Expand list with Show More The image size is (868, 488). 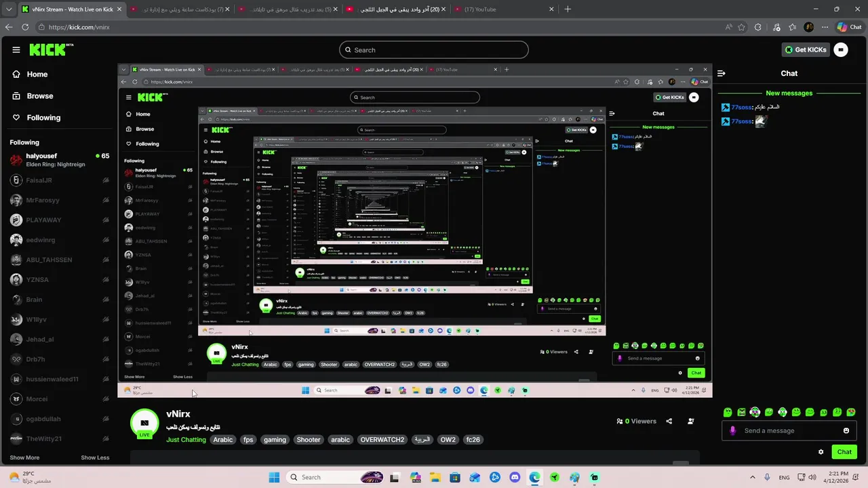tap(24, 457)
